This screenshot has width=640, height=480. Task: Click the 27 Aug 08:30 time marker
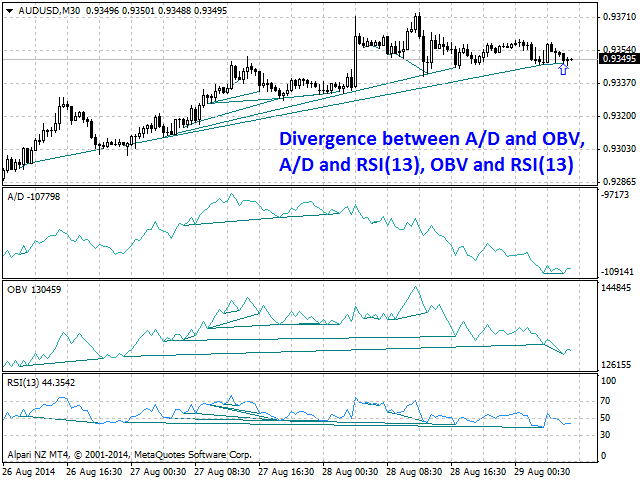coord(222,472)
